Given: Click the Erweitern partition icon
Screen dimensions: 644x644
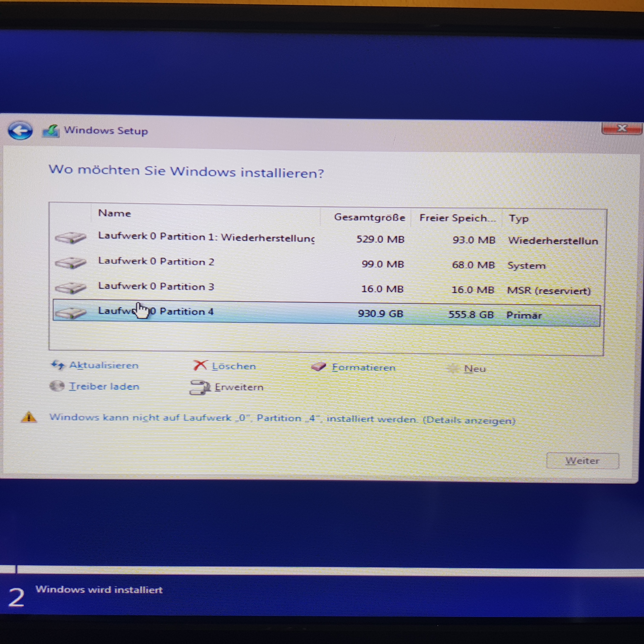Looking at the screenshot, I should (199, 387).
